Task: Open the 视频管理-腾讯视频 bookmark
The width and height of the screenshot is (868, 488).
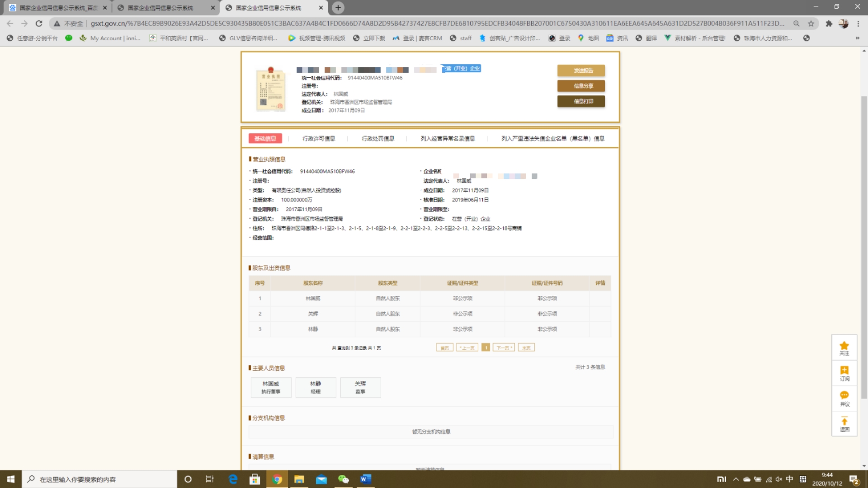Action: [x=317, y=38]
